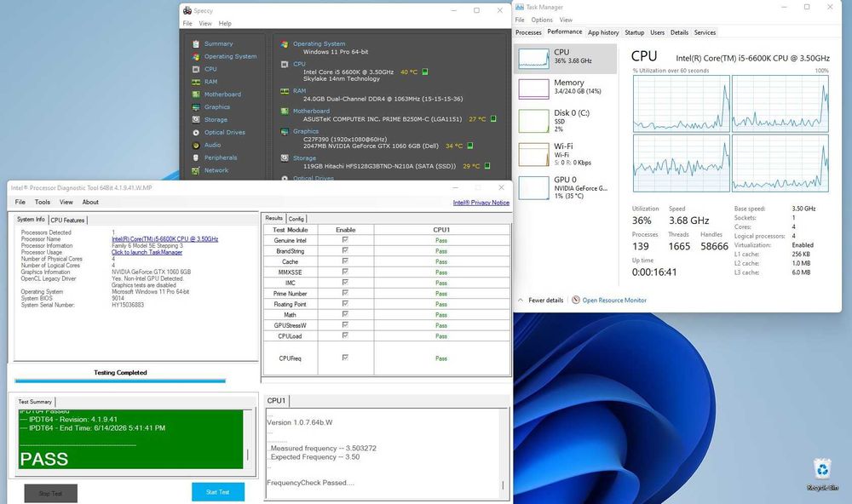Toggle CPUFreq test checkbox
Viewport: 852px width, 504px height.
click(345, 358)
